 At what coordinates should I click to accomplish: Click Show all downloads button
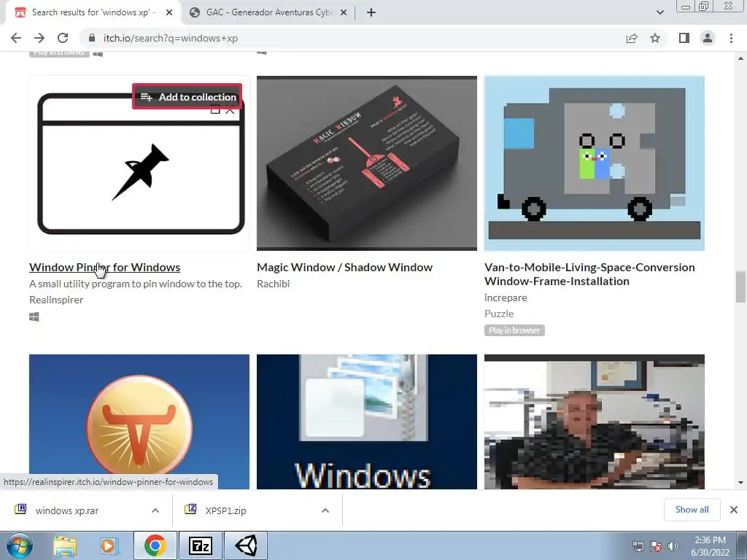point(692,510)
